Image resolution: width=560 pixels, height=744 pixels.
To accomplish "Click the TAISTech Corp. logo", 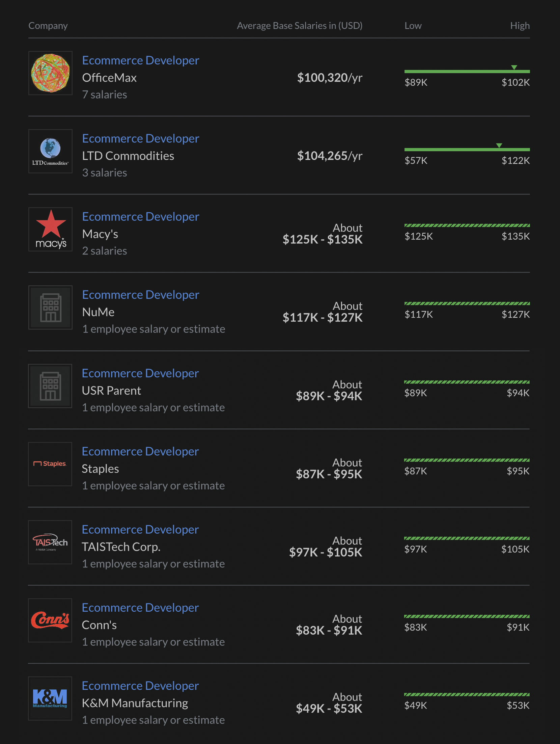I will point(50,542).
